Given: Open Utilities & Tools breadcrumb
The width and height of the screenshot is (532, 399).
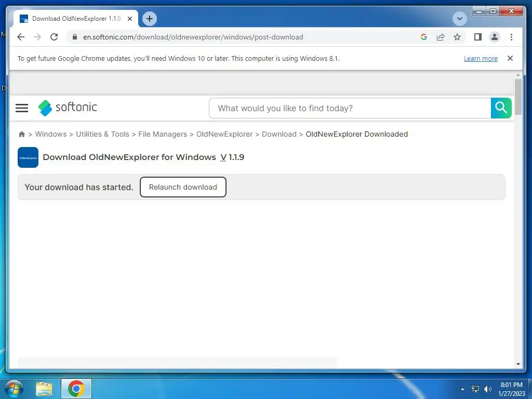Looking at the screenshot, I should 102,134.
